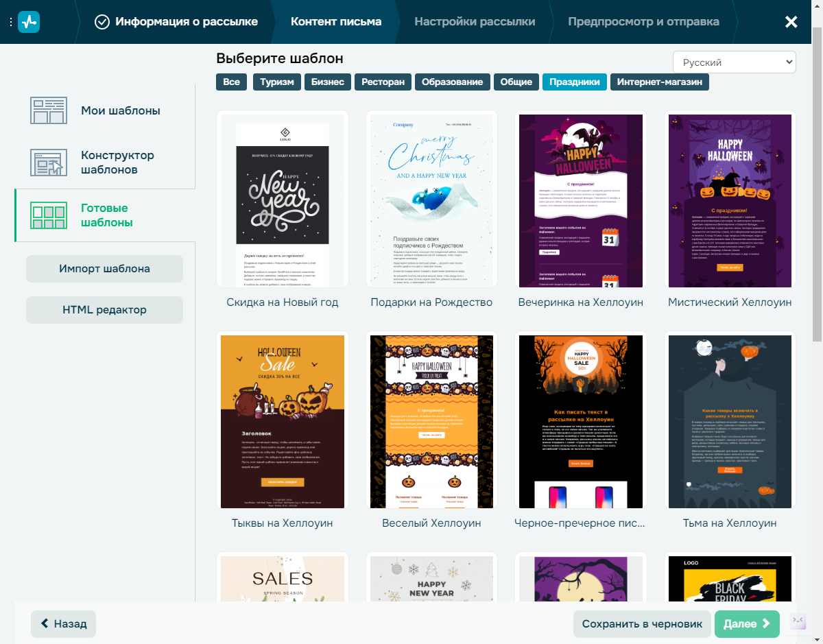Viewport: 823px width, 644px height.
Task: Filter templates by Туризм
Action: click(277, 82)
